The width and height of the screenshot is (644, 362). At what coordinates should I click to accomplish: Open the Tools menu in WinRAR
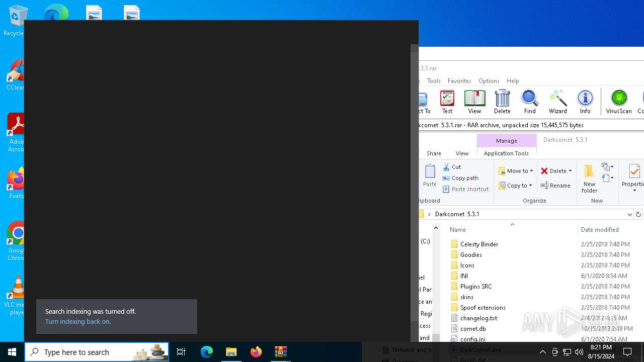point(434,80)
